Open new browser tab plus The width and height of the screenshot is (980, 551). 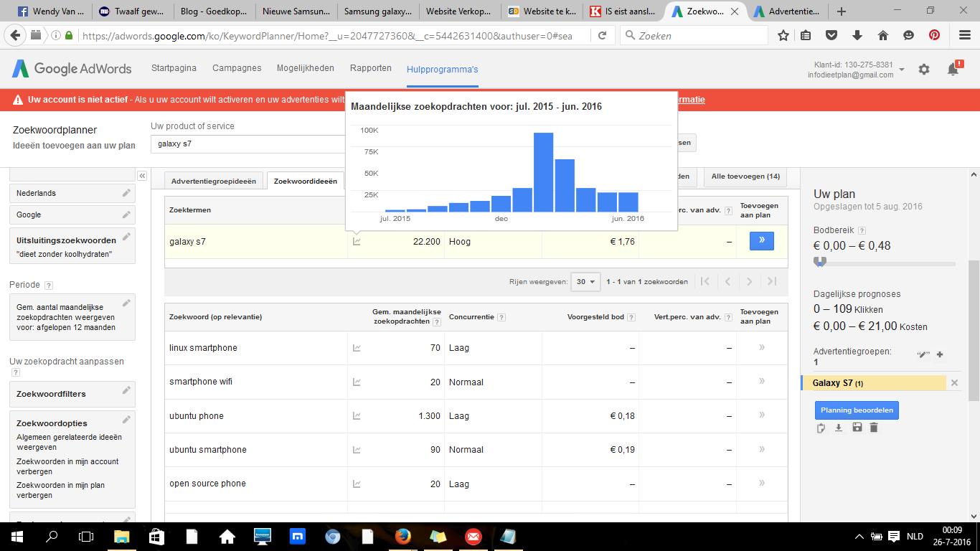tap(842, 11)
